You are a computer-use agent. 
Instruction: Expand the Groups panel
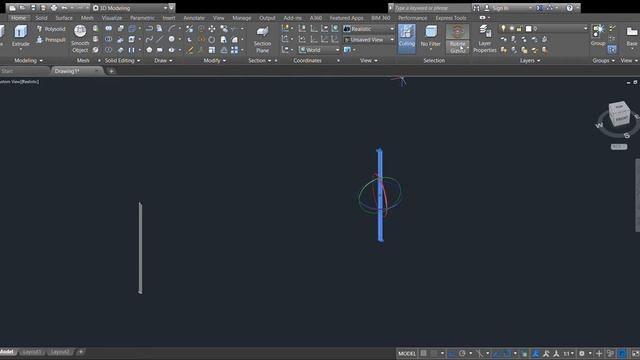[x=604, y=60]
